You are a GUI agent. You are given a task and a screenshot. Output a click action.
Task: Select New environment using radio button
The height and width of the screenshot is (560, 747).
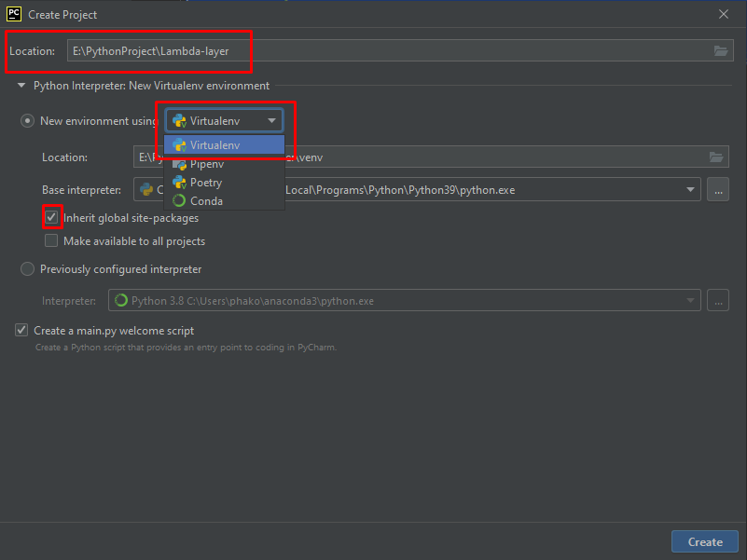coord(27,121)
